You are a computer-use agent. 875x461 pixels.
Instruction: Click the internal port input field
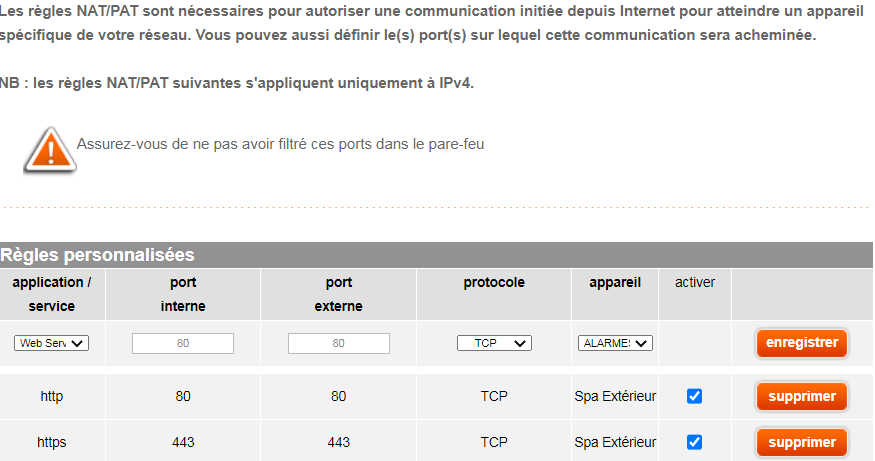click(x=183, y=343)
